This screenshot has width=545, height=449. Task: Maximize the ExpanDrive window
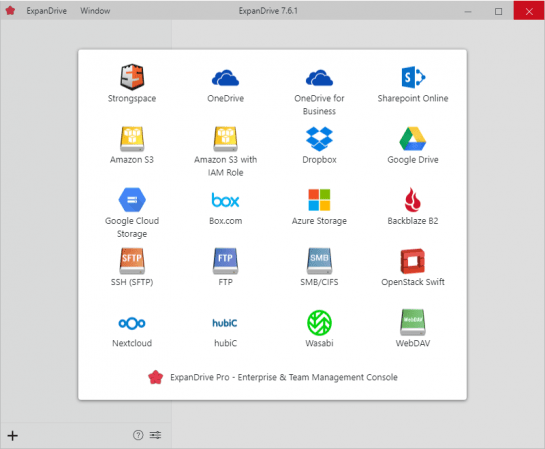pos(498,11)
